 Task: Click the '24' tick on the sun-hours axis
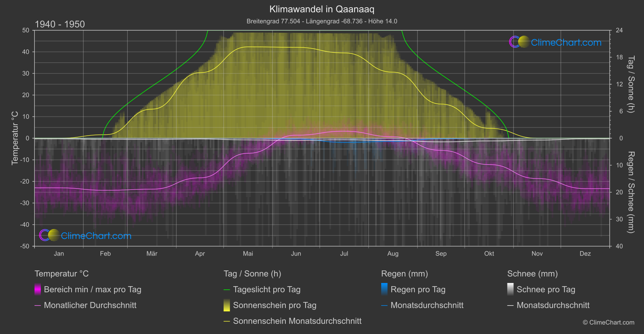coord(619,30)
